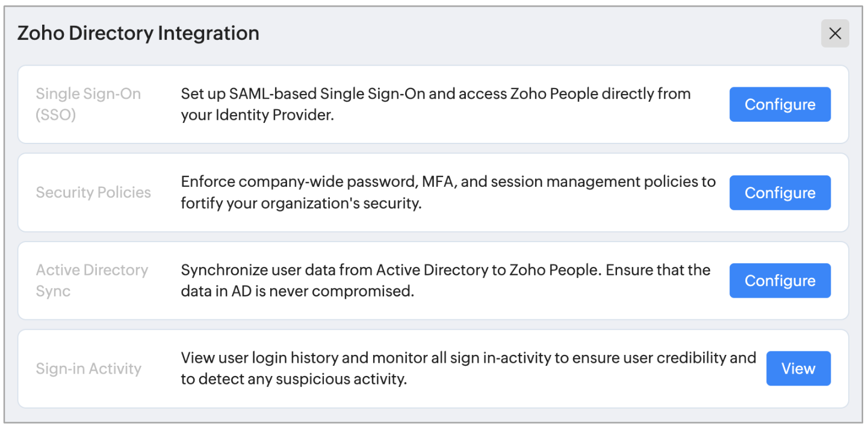Click the words 'your Identity Provider.'

[257, 115]
